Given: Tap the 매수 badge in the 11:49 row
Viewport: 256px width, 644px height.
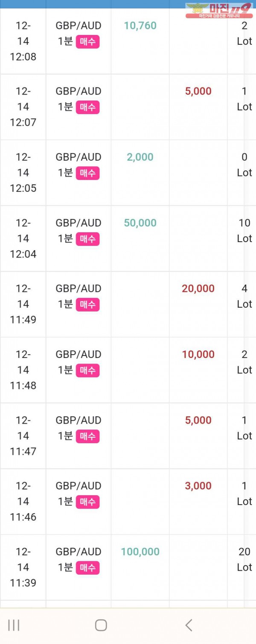Looking at the screenshot, I should pos(87,305).
